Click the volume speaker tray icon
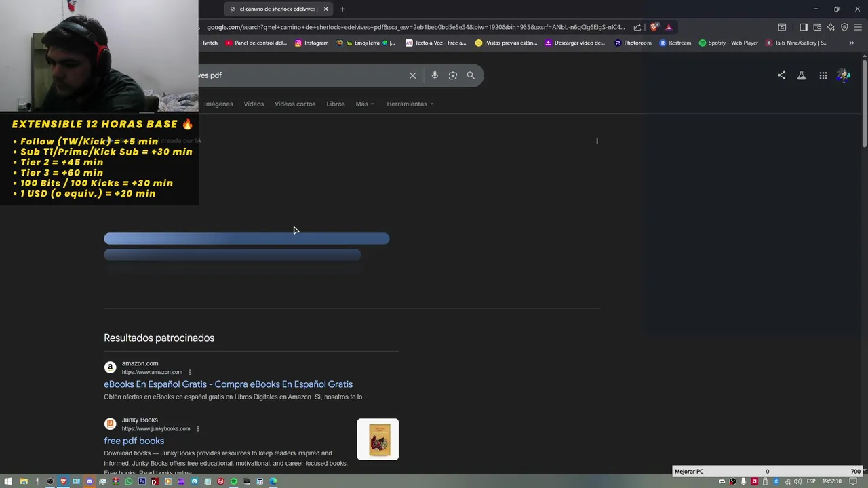Viewport: 868px width, 488px height. tap(797, 481)
